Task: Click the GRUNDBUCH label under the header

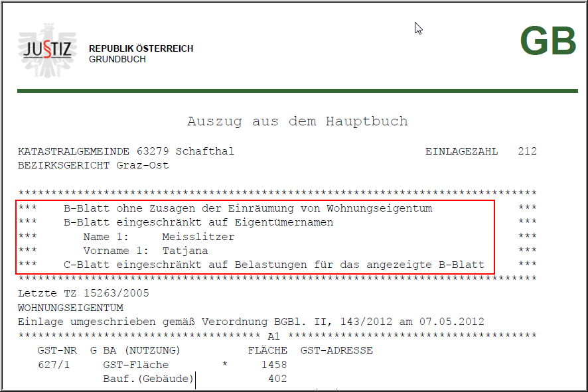Action: (x=117, y=59)
